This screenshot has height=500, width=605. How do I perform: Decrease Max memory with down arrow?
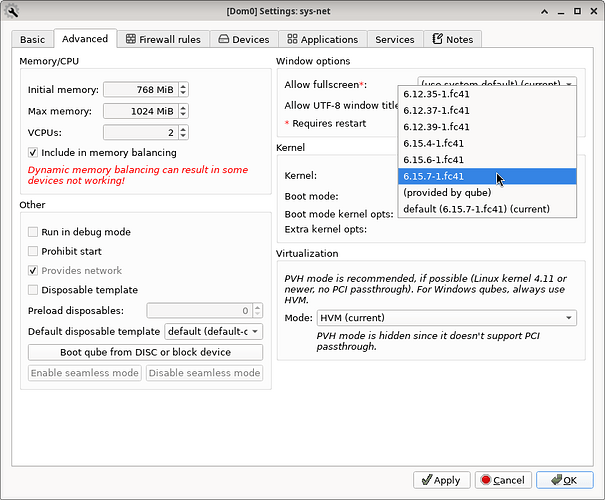183,115
